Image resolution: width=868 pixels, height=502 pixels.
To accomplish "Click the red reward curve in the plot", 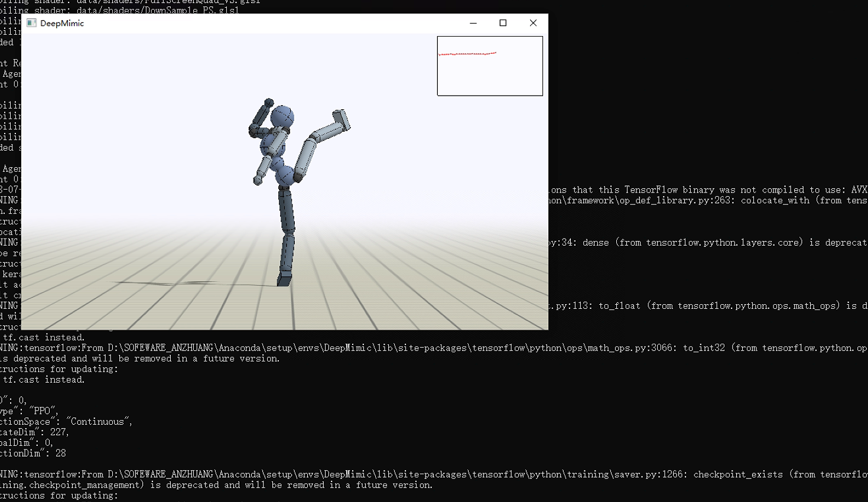I will pos(467,53).
